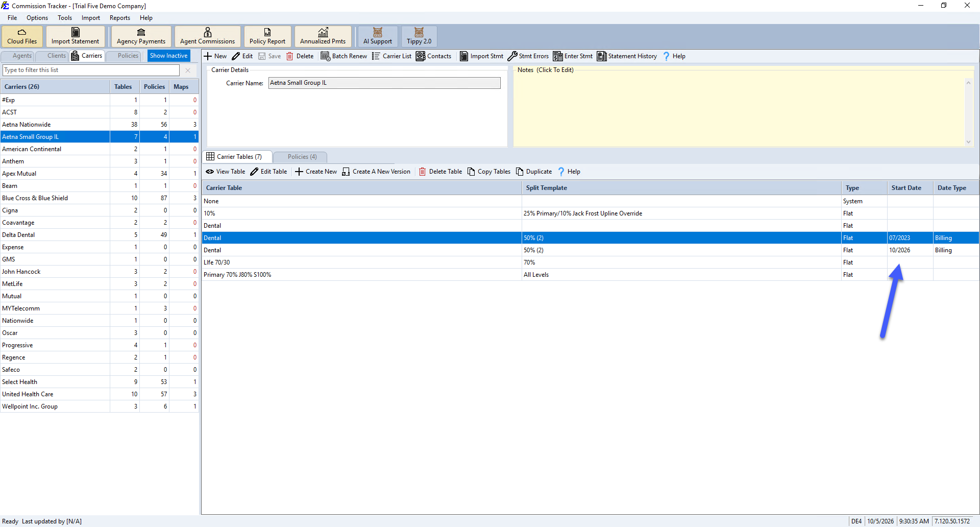This screenshot has width=980, height=527.
Task: Create a New carrier
Action: pos(215,56)
